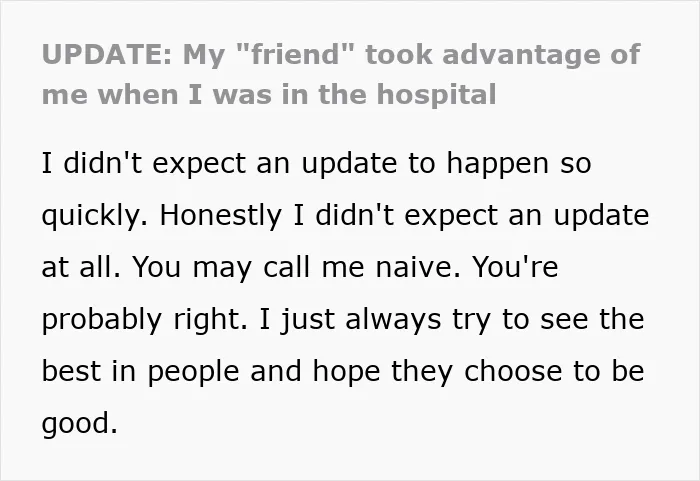
Task: Click "I didn't expect" in the first line
Action: click(x=144, y=163)
